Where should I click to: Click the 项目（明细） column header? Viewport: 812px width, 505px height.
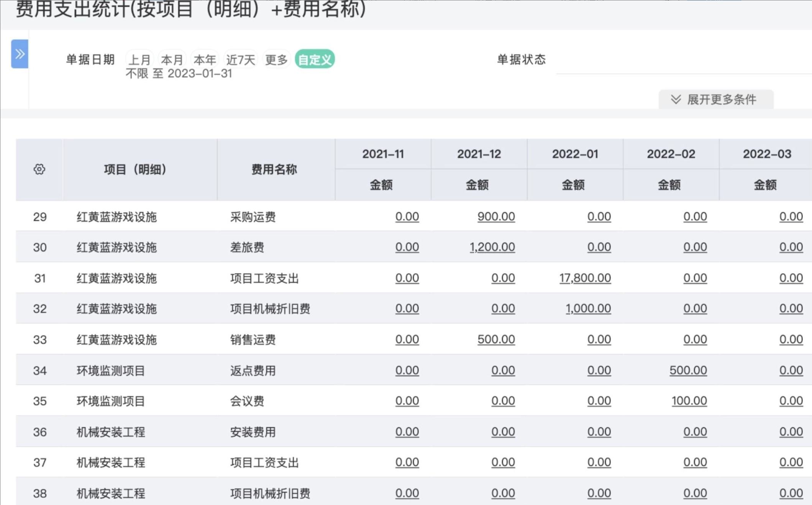[x=135, y=169]
